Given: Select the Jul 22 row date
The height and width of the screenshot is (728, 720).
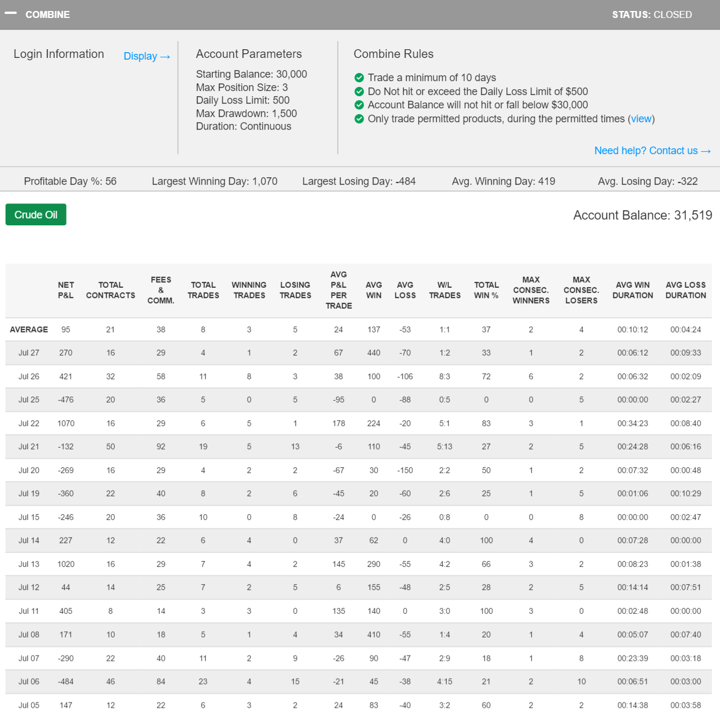Looking at the screenshot, I should tap(29, 423).
